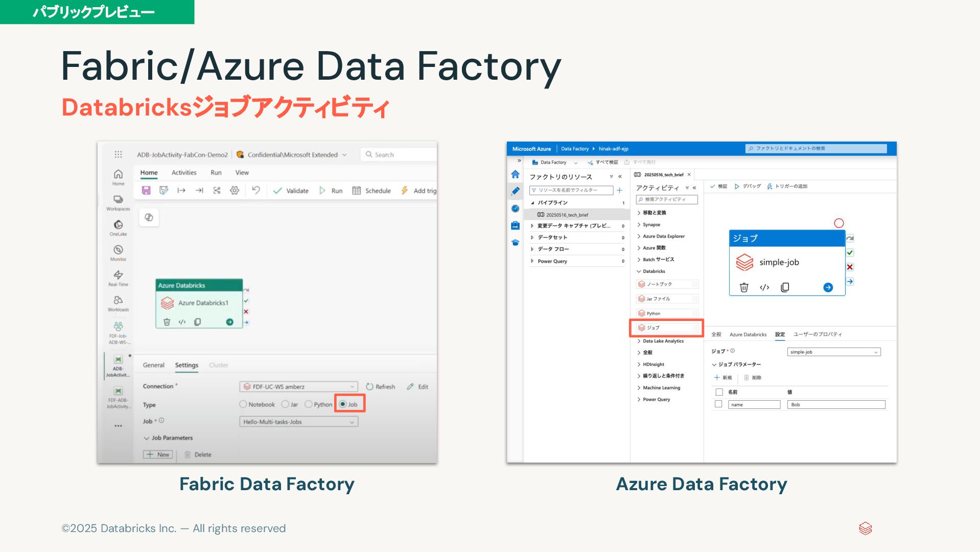The image size is (980, 552).
Task: Open the ADF Monitor gauge icon
Action: (x=515, y=209)
